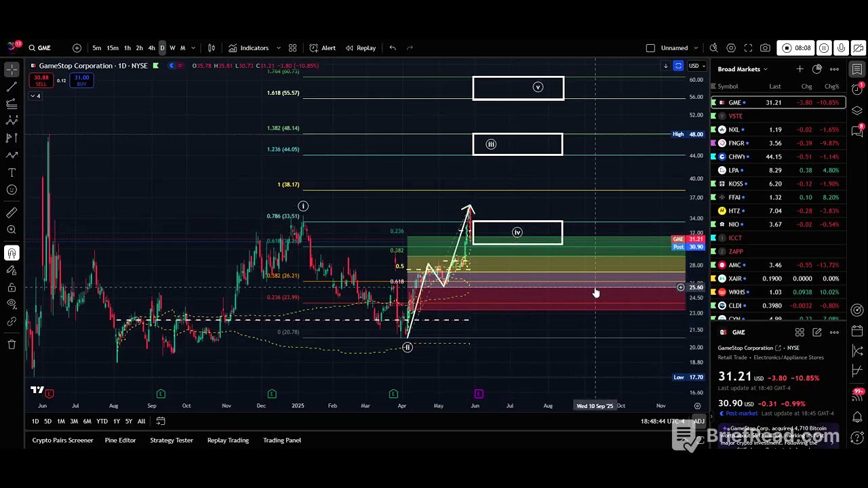Set the 1D date range

(x=35, y=422)
